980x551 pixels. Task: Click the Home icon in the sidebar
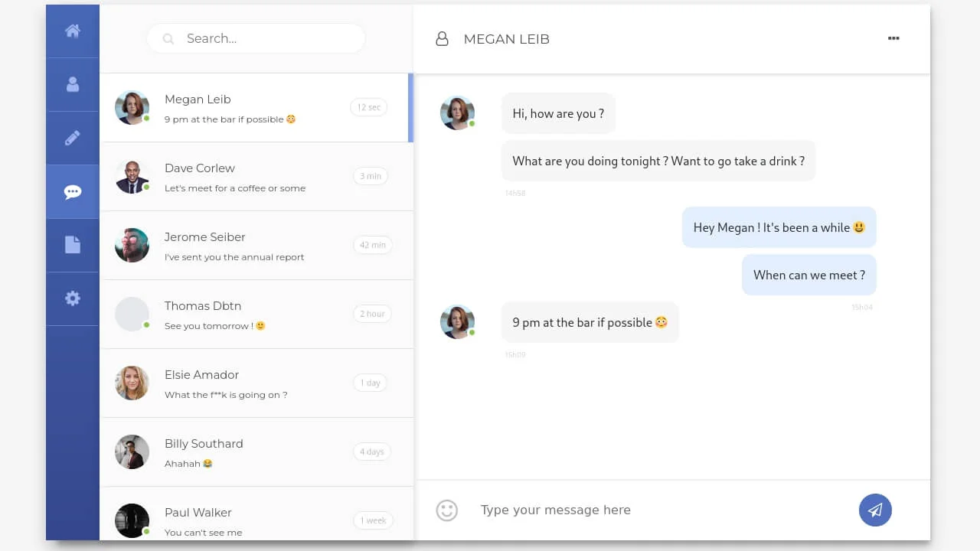pyautogui.click(x=73, y=31)
